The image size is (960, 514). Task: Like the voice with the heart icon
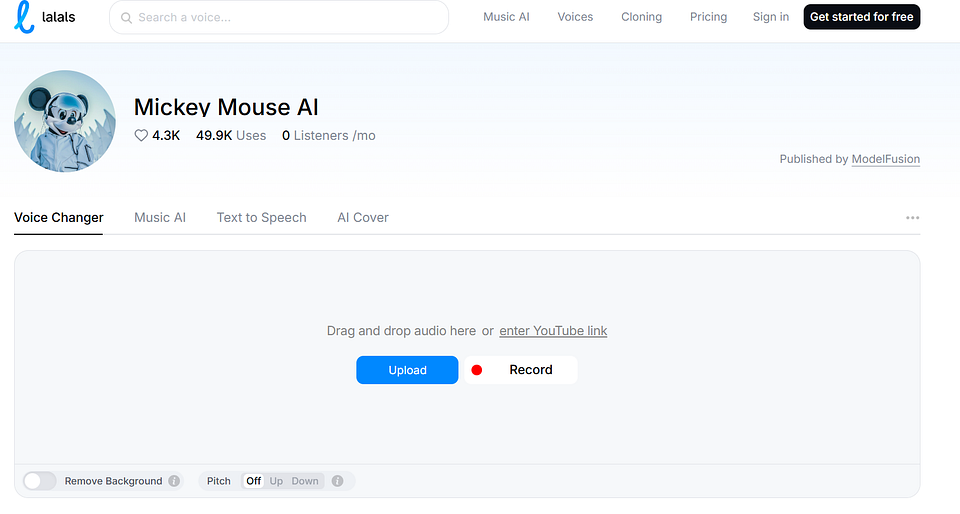141,135
